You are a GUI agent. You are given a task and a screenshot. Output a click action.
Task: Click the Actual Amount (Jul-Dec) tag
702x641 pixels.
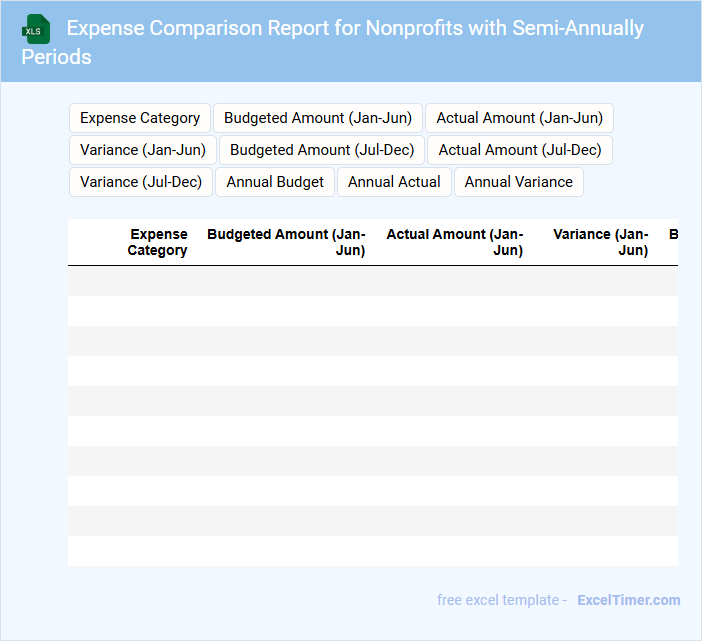coord(520,150)
